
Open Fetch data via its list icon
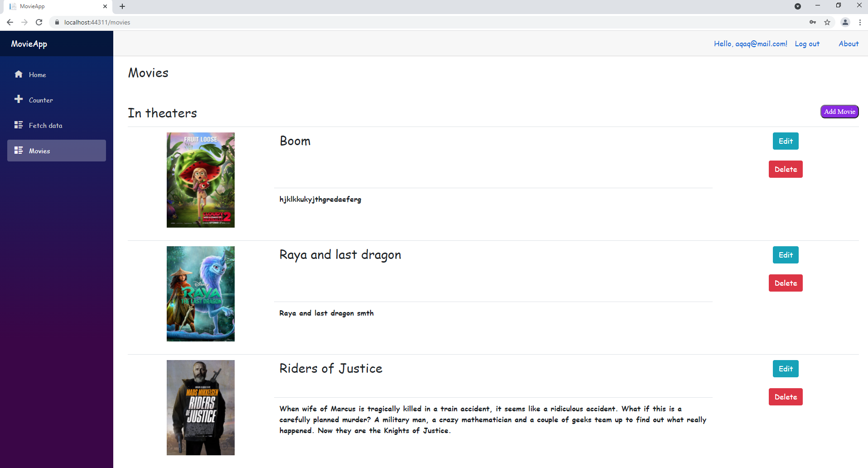[19, 125]
